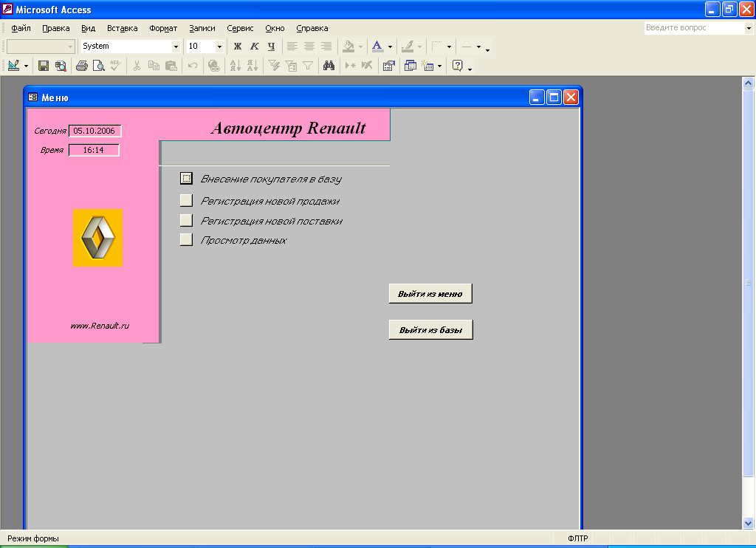Open the font size 10 dropdown
This screenshot has width=756, height=548.
[x=219, y=47]
